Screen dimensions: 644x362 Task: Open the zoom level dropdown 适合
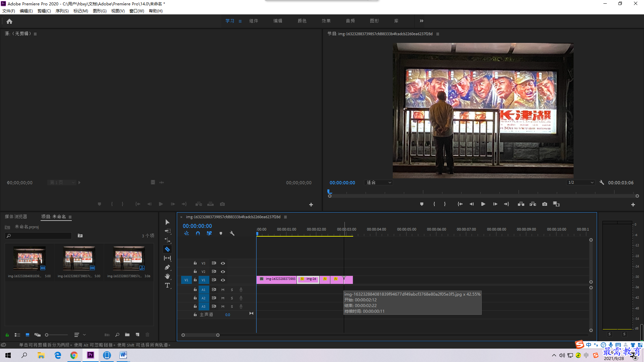pyautogui.click(x=379, y=183)
